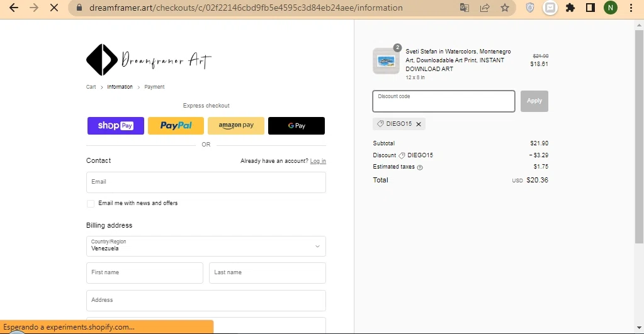Select the Information breadcrumb step
Screen dimensions: 644x334
pyautogui.click(x=120, y=87)
